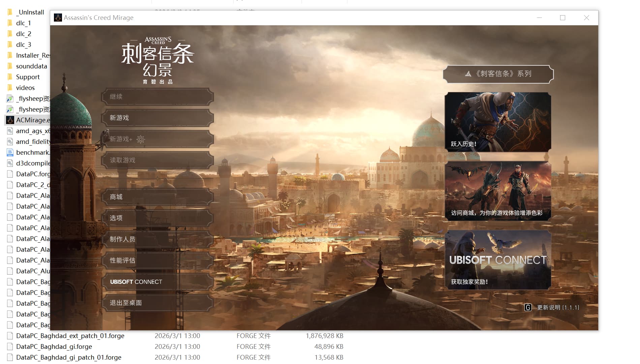640x364 pixels.
Task: Open the 制作人员 credits menu entry
Action: [157, 239]
